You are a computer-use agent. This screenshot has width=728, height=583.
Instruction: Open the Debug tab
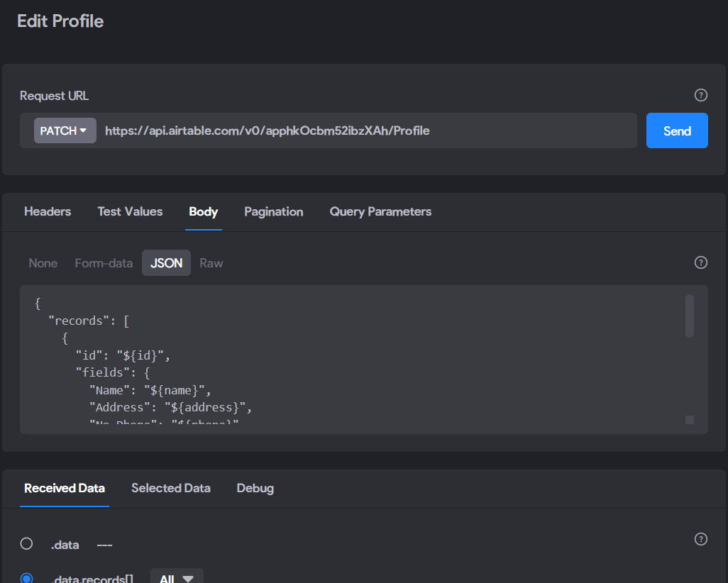(x=255, y=488)
